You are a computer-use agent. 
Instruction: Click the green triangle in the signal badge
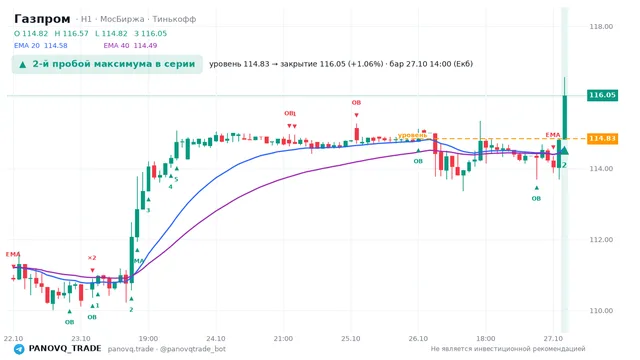pos(23,64)
